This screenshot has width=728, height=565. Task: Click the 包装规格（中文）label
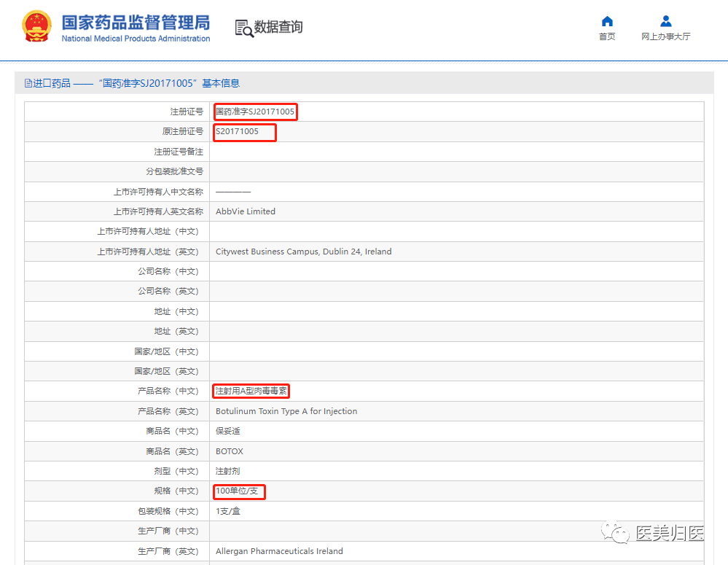pos(168,511)
